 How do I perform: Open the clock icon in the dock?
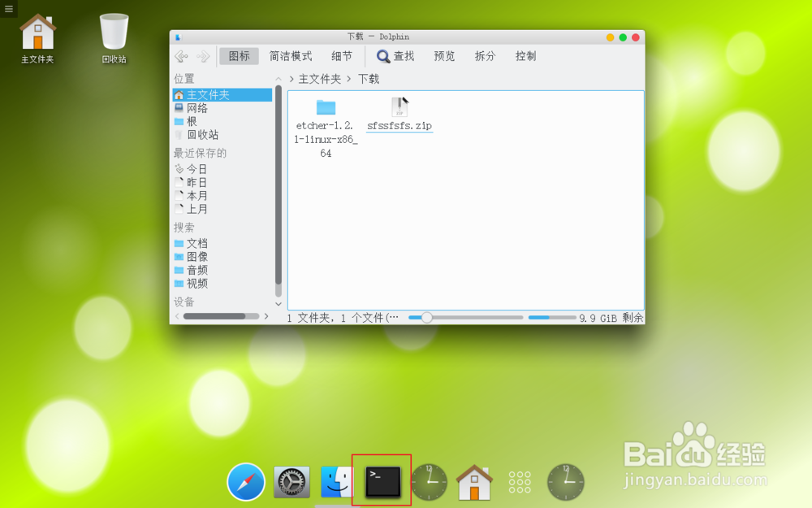430,481
